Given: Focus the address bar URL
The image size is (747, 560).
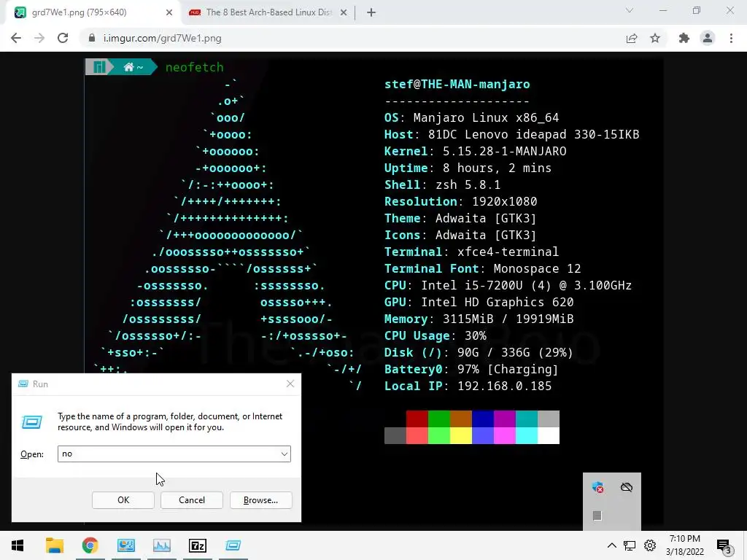Looking at the screenshot, I should click(163, 38).
